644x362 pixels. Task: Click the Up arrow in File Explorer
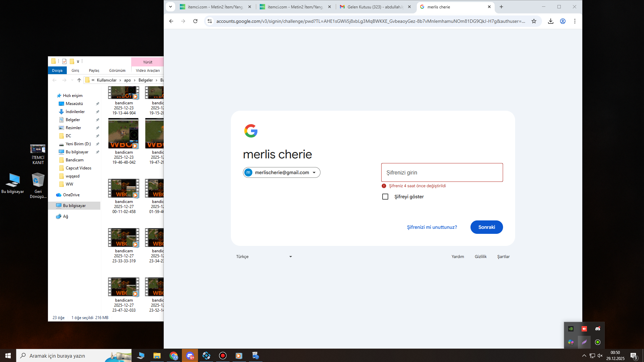79,80
